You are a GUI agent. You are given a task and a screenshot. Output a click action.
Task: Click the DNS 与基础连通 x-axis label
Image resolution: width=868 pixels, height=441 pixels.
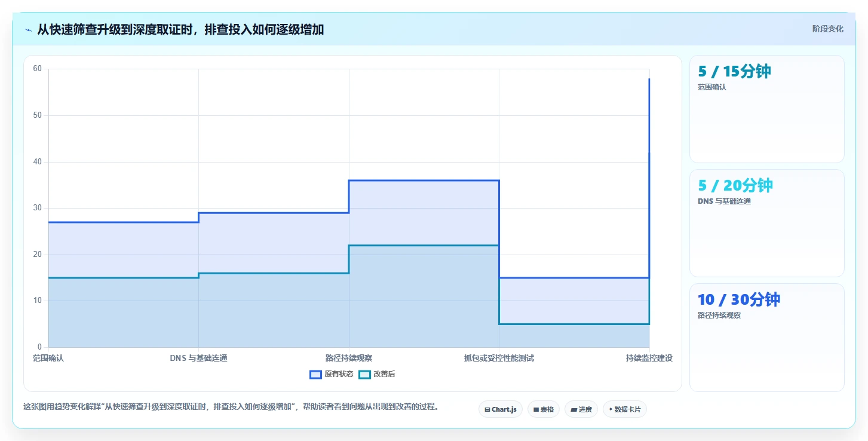(198, 358)
